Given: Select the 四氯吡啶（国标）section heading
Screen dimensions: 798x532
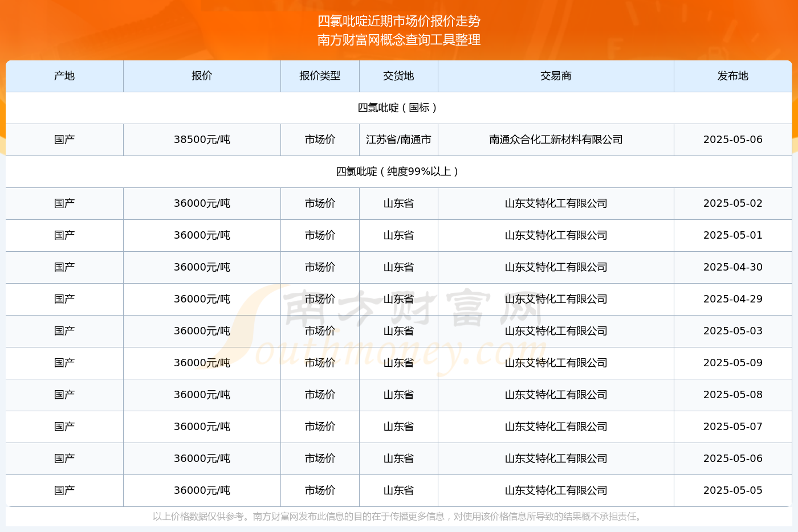Looking at the screenshot, I should pos(398,108).
